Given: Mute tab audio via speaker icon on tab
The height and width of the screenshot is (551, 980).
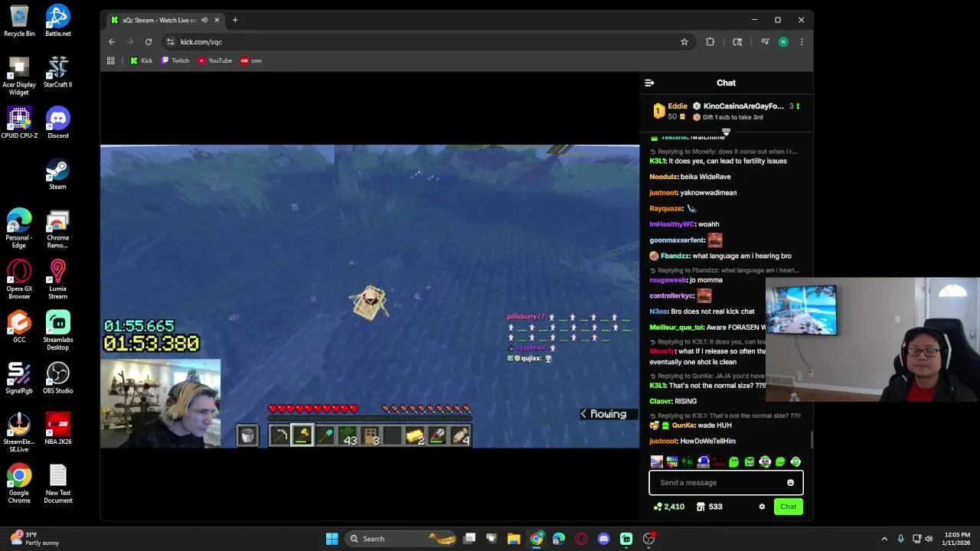Looking at the screenshot, I should (x=204, y=20).
